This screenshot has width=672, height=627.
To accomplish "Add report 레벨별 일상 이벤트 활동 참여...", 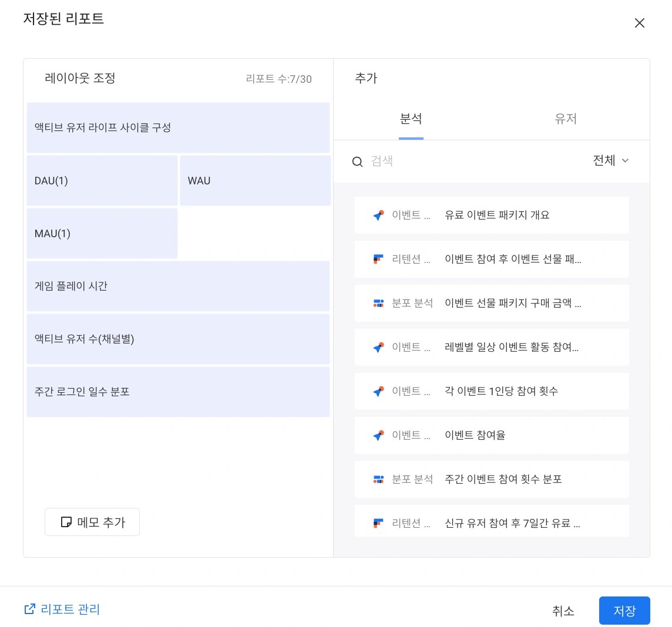I will [492, 348].
